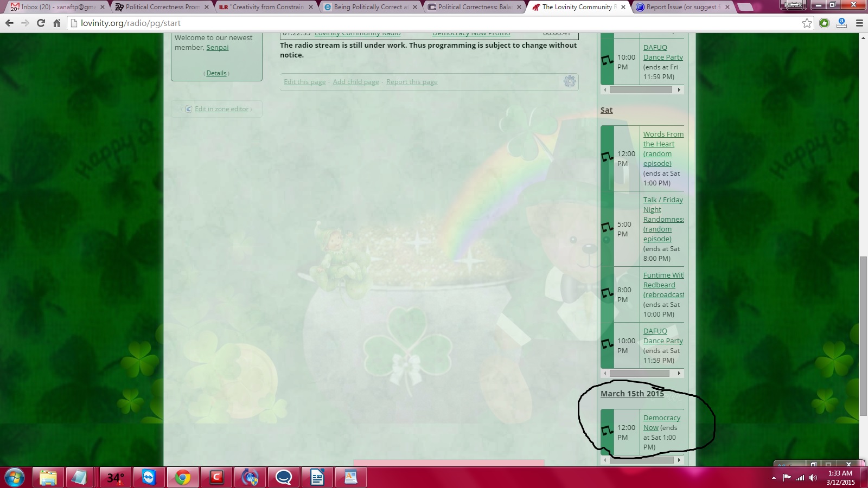Click the page's vertical scrollbar thumb
This screenshot has height=488, width=868.
click(863, 336)
